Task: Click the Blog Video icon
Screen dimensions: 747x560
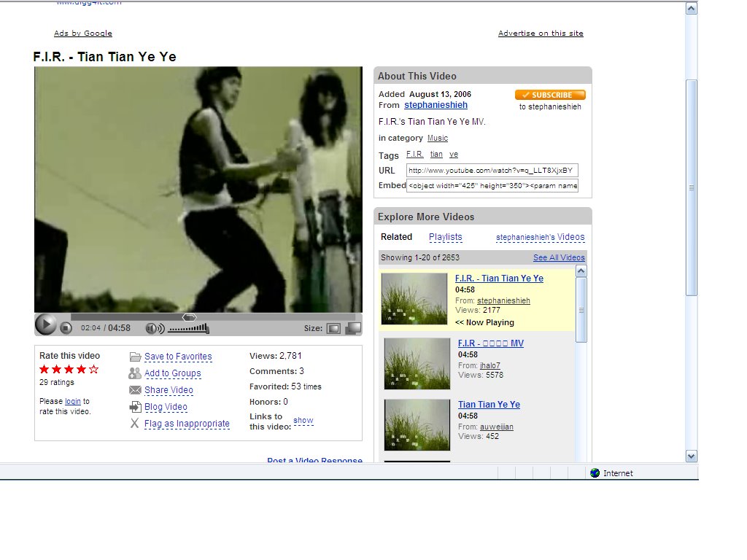Action: [x=135, y=407]
